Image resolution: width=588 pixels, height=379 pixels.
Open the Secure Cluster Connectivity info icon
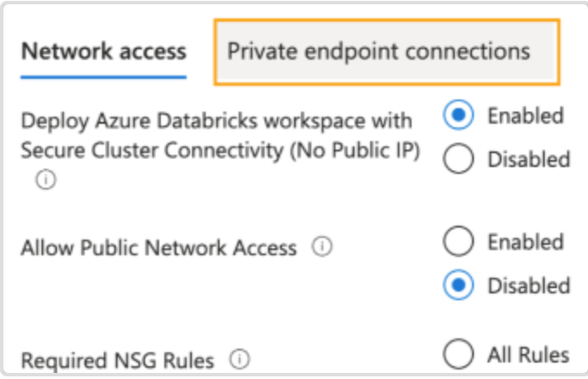click(x=46, y=179)
